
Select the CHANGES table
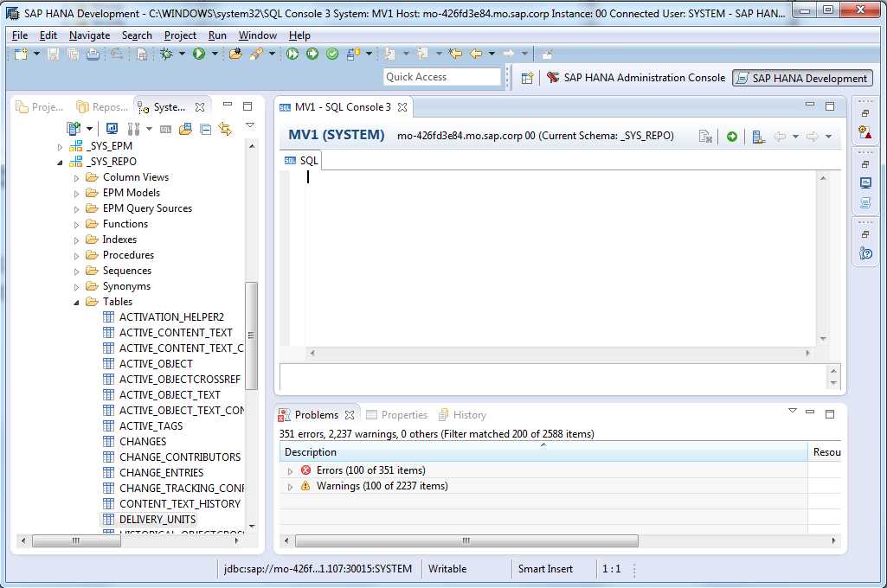coord(143,442)
